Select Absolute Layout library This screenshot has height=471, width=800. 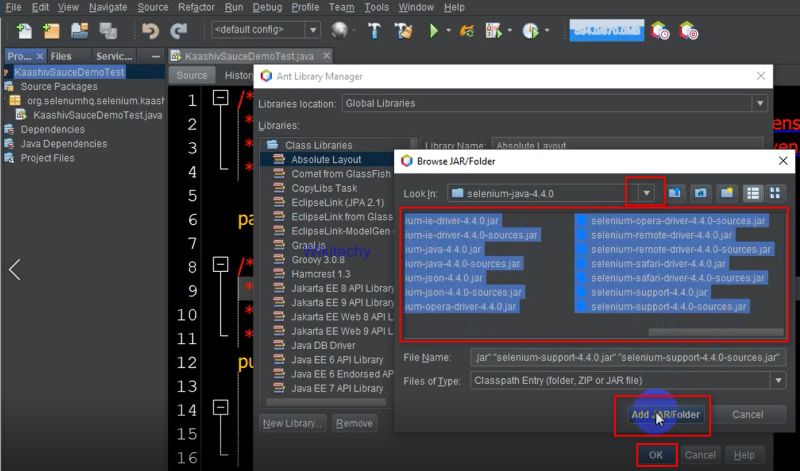[326, 160]
